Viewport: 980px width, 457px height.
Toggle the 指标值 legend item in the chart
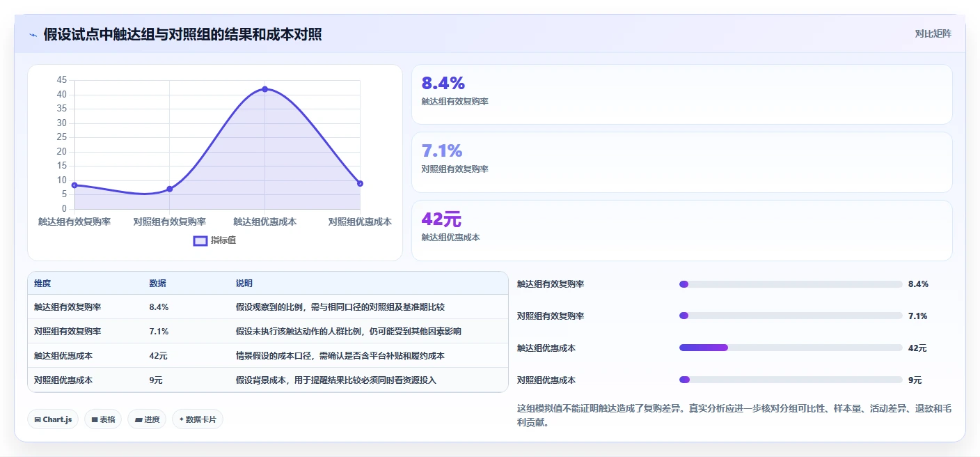pos(215,240)
